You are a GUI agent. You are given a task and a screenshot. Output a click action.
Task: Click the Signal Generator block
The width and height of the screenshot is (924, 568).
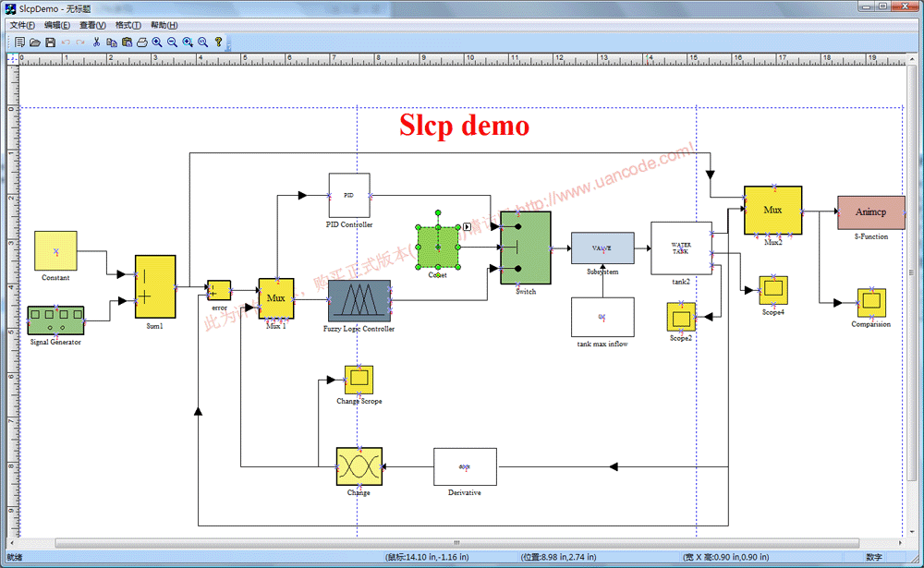(x=55, y=320)
